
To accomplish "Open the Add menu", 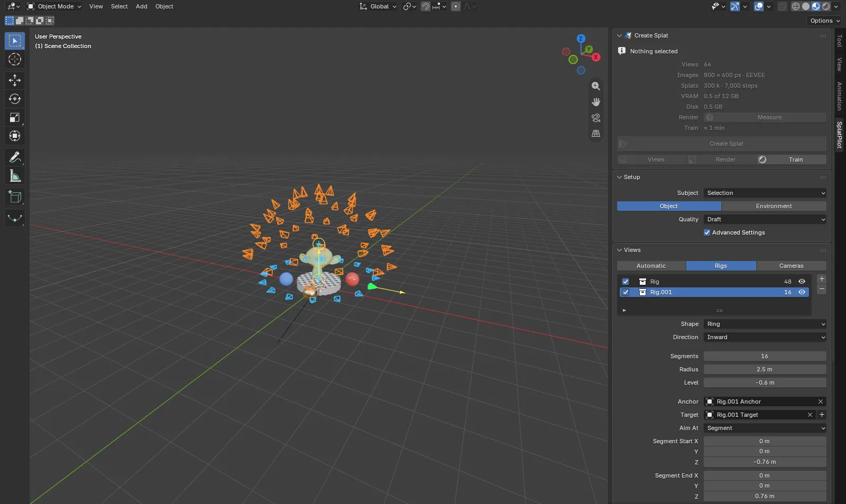I will tap(141, 6).
